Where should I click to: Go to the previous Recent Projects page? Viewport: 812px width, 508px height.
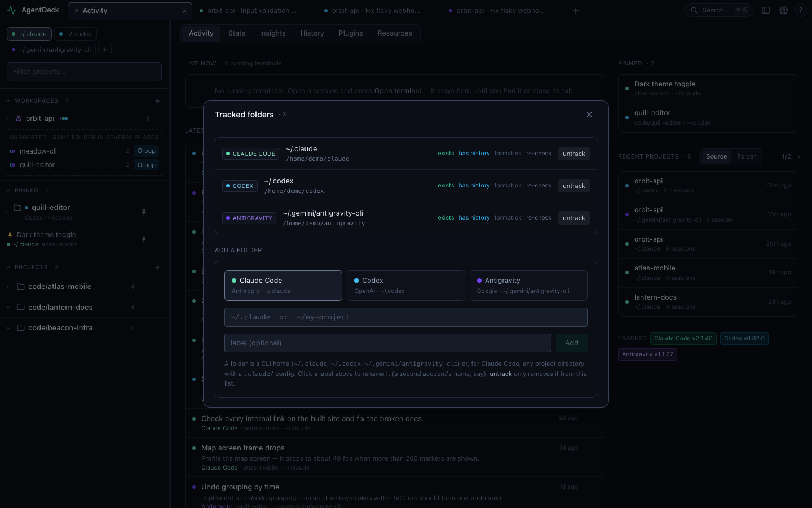pos(773,157)
